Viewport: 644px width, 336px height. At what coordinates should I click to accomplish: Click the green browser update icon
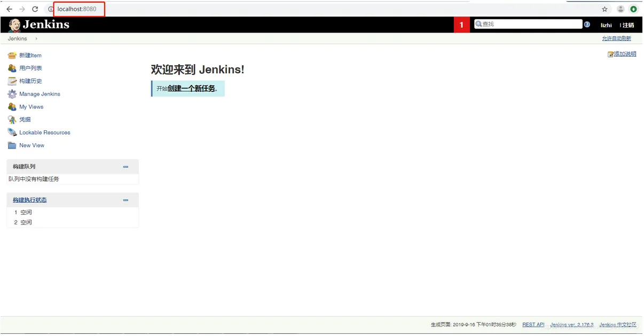[x=633, y=9]
